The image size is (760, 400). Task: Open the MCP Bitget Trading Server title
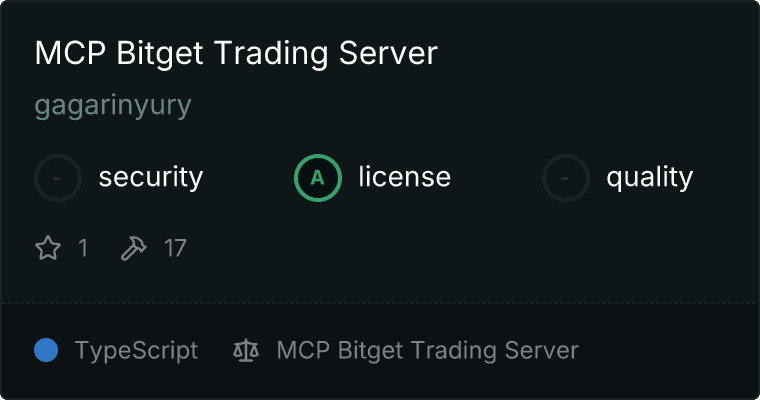click(236, 53)
